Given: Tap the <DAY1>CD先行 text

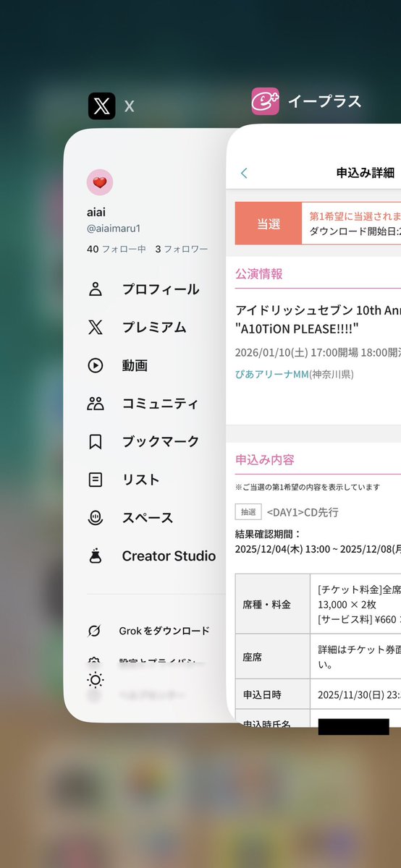Looking at the screenshot, I should pyautogui.click(x=303, y=512).
